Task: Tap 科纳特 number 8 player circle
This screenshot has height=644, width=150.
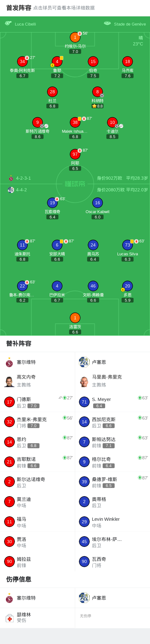Action: click(x=97, y=92)
